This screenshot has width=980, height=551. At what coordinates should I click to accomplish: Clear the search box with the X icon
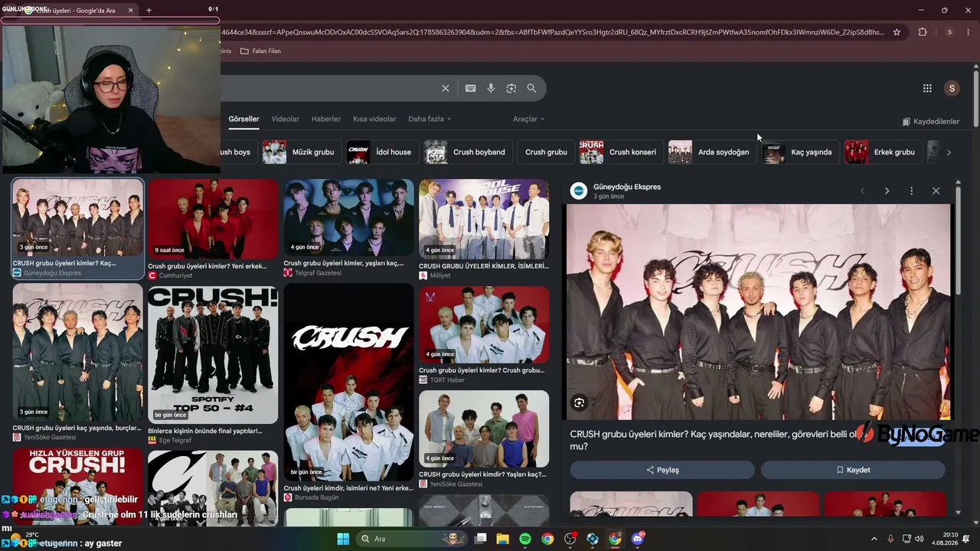[446, 88]
